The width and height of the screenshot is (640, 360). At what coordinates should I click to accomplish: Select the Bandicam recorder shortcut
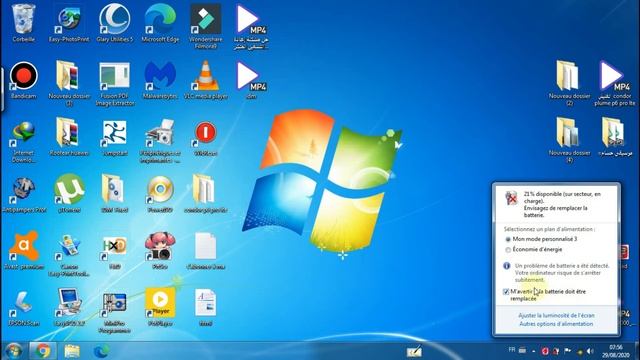23,80
